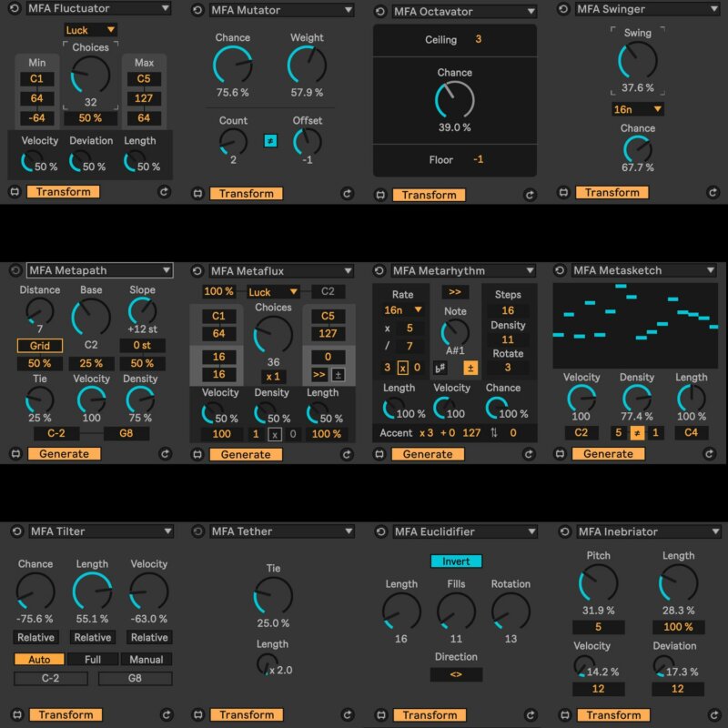Toggle the x button in Metarhythm's 3 x 0 row
The width and height of the screenshot is (728, 728).
[402, 368]
